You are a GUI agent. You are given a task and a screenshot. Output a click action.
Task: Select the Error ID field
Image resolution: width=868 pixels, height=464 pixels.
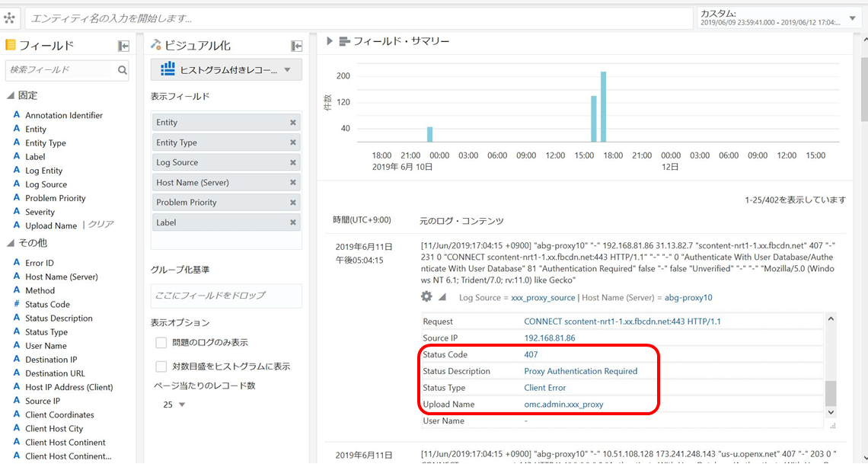tap(40, 262)
